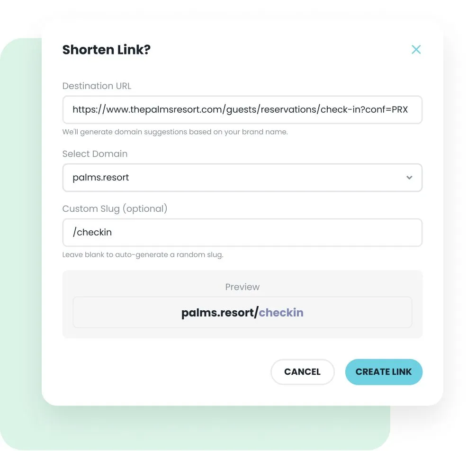Focus the Custom Slug input field
The height and width of the screenshot is (451, 476).
(242, 232)
